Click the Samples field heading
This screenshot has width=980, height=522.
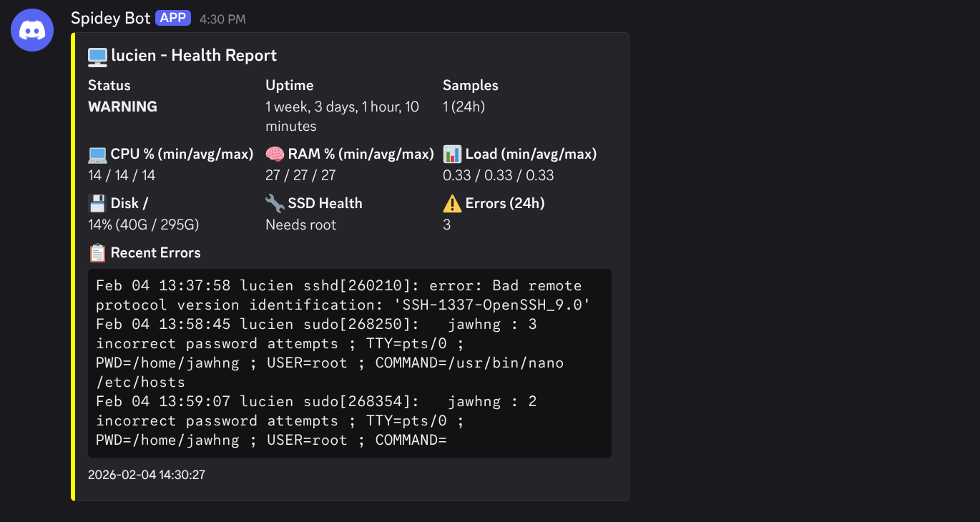[470, 84]
